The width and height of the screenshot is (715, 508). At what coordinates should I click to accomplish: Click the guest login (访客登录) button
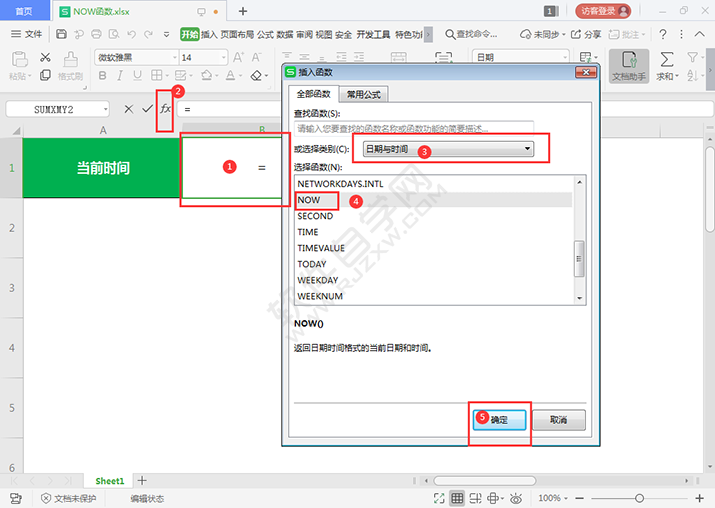tap(603, 11)
